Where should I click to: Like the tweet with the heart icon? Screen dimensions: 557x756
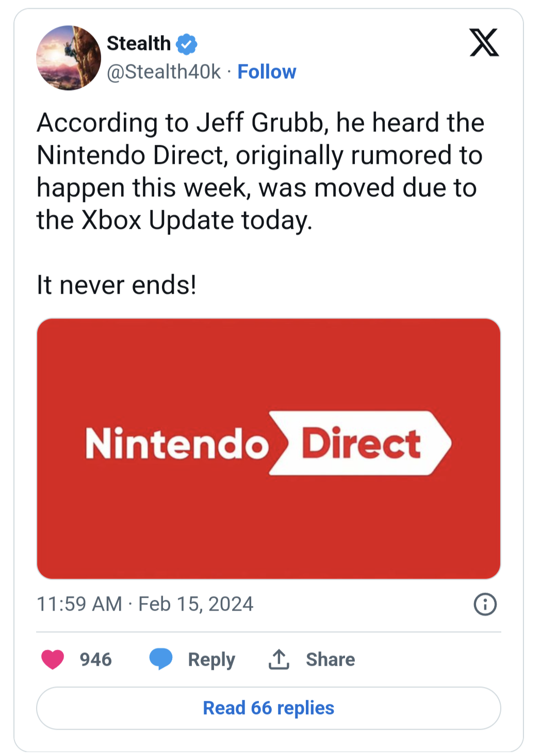[53, 659]
